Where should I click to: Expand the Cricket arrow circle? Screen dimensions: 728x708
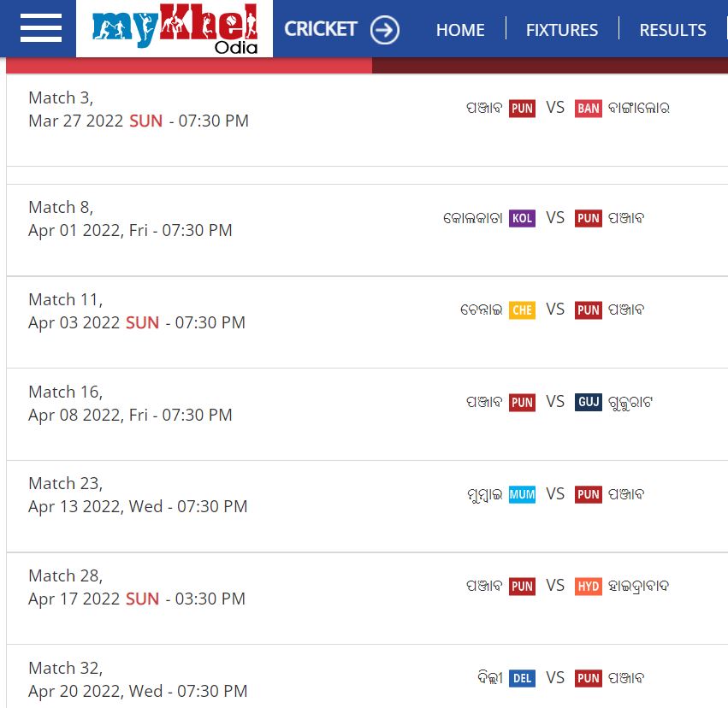click(385, 31)
